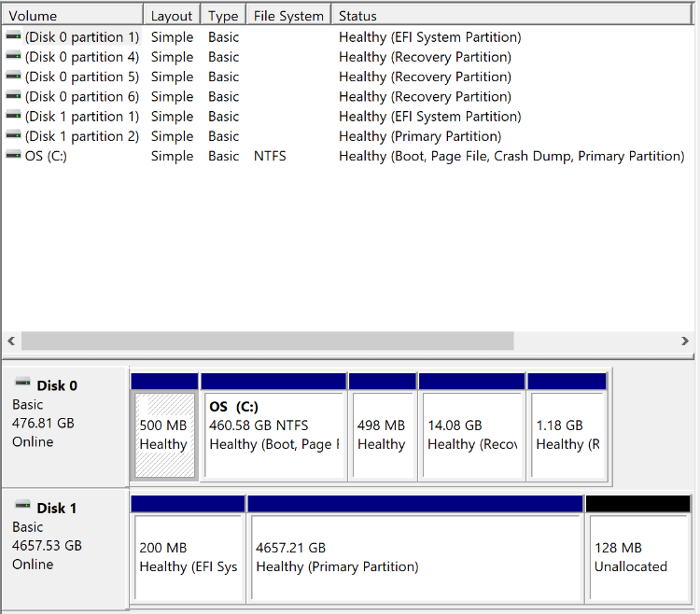
Task: Sort by the Layout column header
Action: click(x=172, y=16)
